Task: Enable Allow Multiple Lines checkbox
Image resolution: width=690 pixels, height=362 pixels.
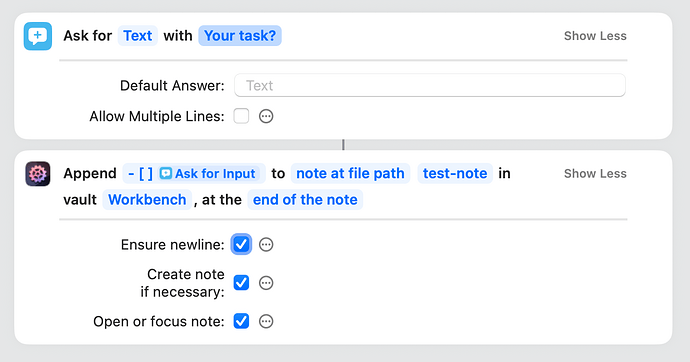Action: (x=241, y=117)
